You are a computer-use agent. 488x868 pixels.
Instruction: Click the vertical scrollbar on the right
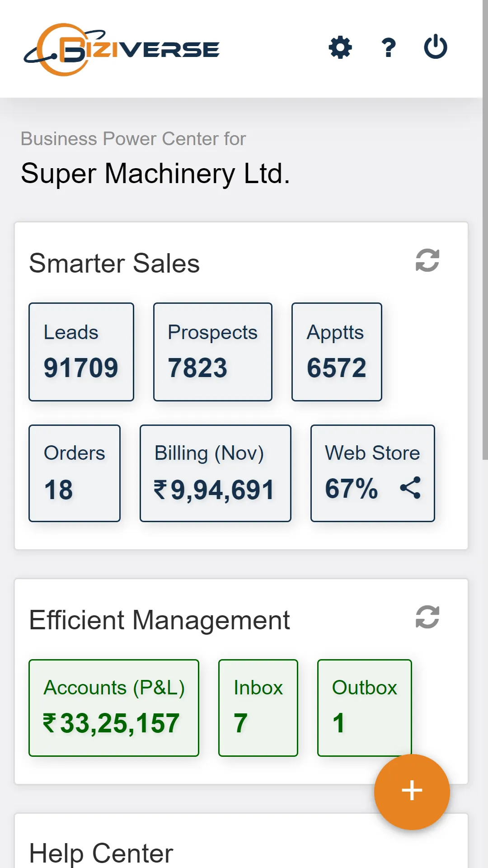(x=485, y=226)
